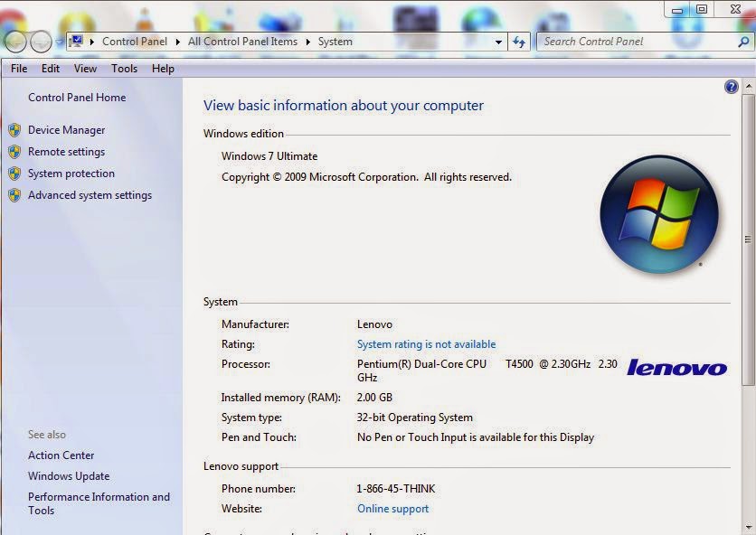
Task: Click the '2.00 GB' installed memory value
Action: [374, 397]
